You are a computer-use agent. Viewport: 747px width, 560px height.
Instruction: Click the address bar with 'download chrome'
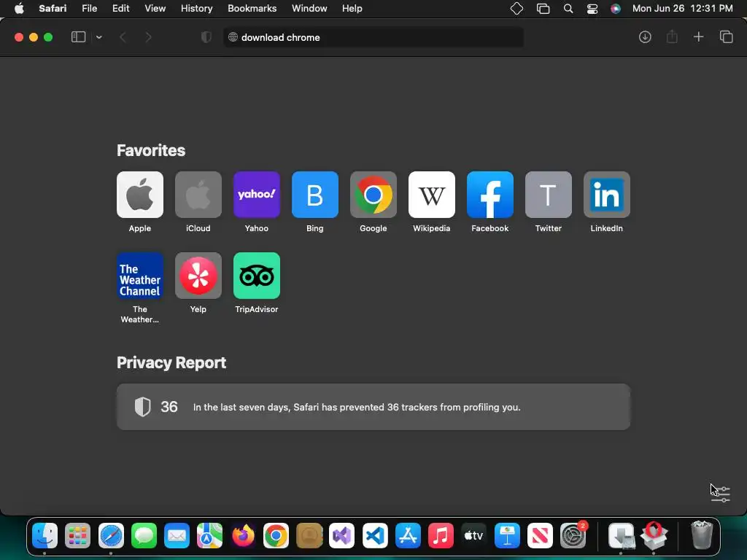[373, 37]
